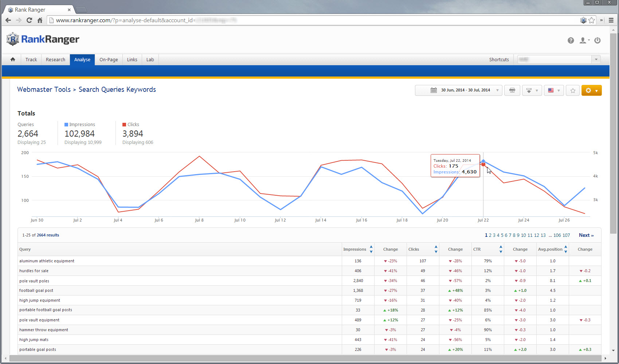Screen dimensions: 619x364
Task: Expand the US flag country dropdown
Action: tap(554, 90)
